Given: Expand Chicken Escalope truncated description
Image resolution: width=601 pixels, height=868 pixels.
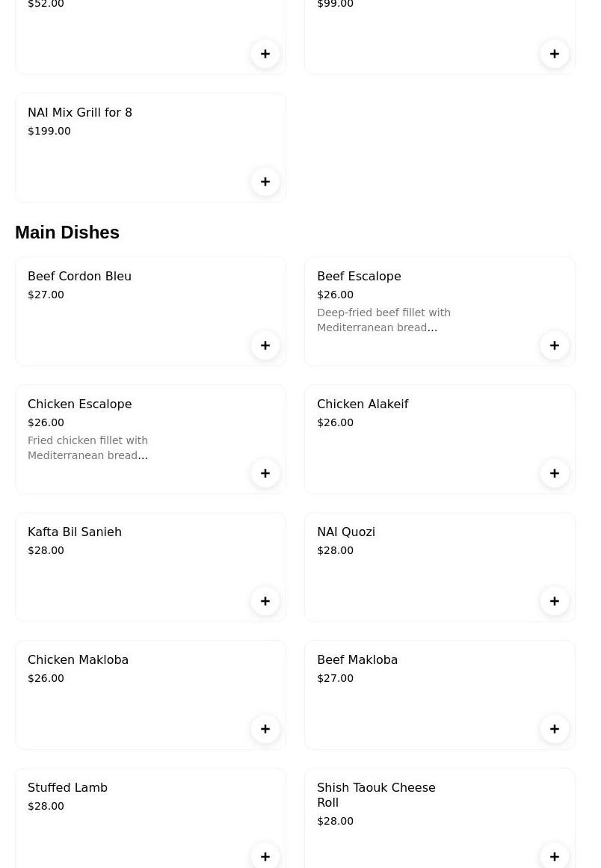Looking at the screenshot, I should [x=88, y=448].
